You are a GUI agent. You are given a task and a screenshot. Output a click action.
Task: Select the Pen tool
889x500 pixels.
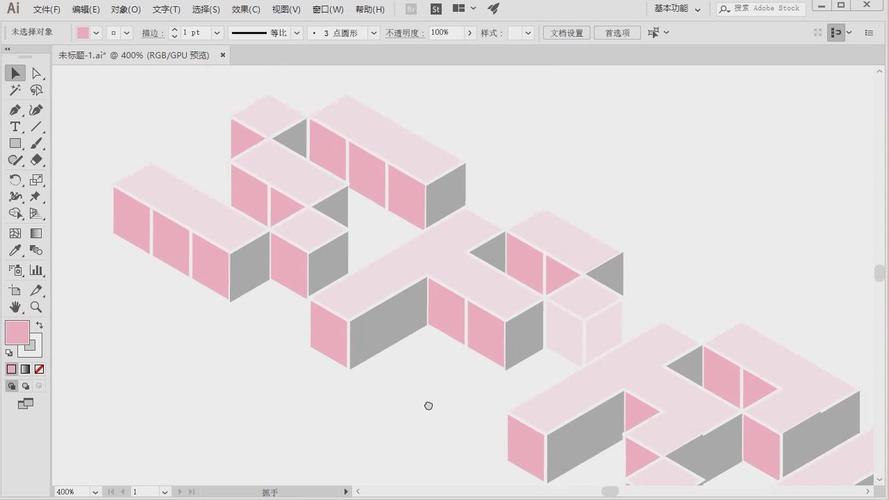tap(15, 110)
